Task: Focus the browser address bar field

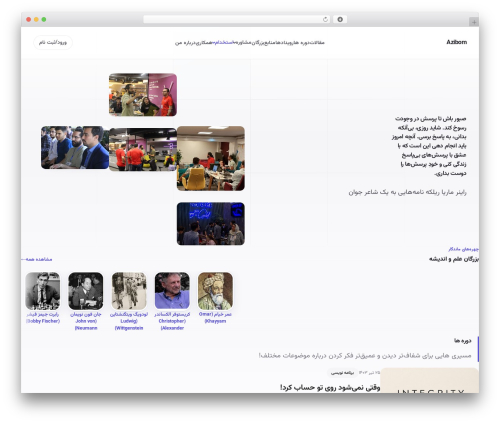Action: 236,19
